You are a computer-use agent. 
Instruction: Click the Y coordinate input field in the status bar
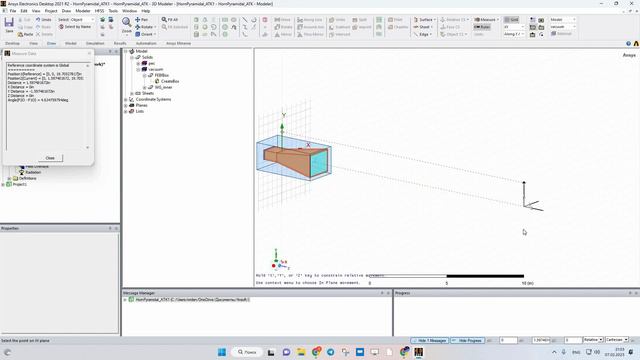click(x=540, y=340)
